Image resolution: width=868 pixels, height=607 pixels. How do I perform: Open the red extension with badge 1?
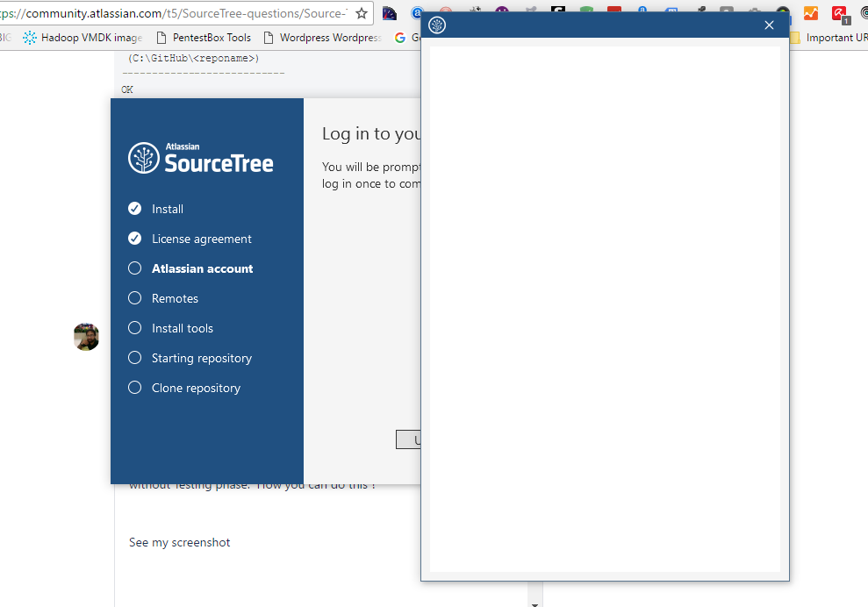click(x=840, y=14)
